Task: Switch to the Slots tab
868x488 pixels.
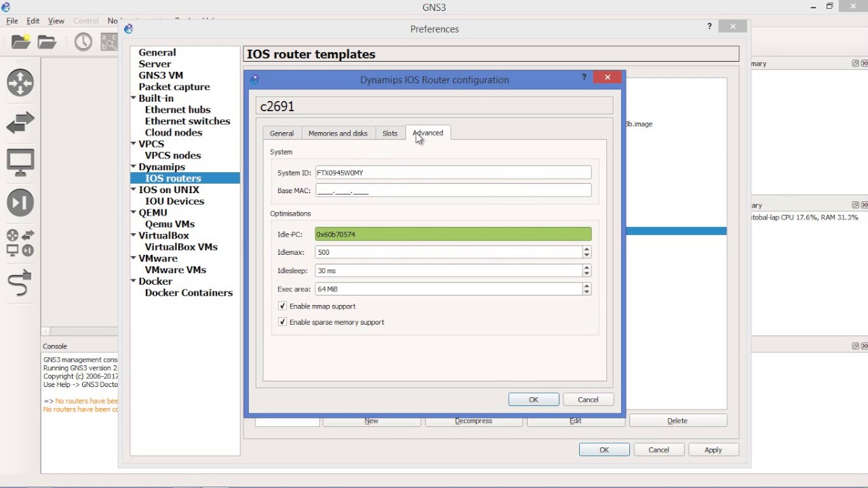Action: tap(390, 134)
